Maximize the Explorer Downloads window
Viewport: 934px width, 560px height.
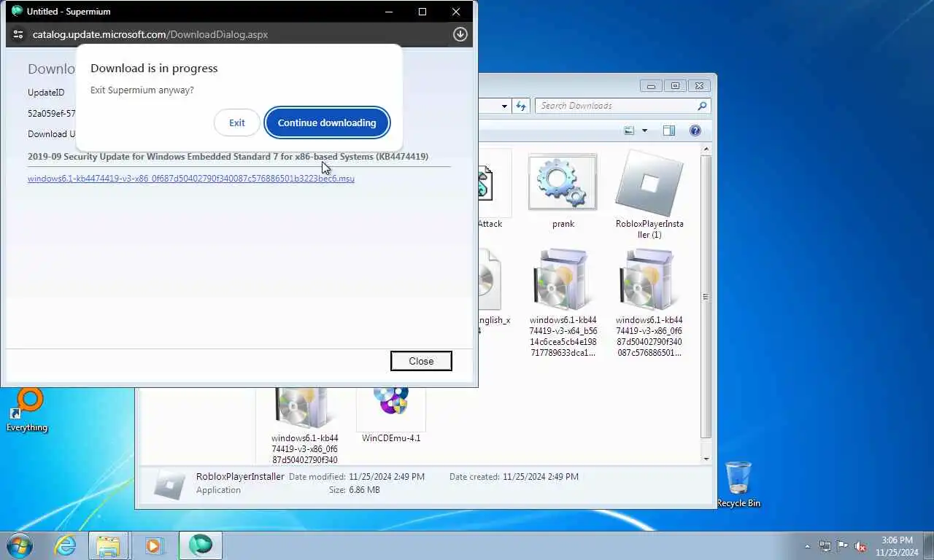[x=675, y=85]
